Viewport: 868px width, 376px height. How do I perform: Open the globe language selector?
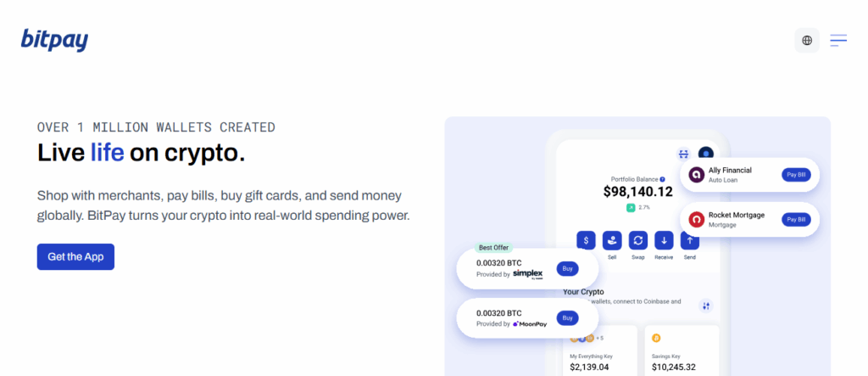click(x=807, y=40)
